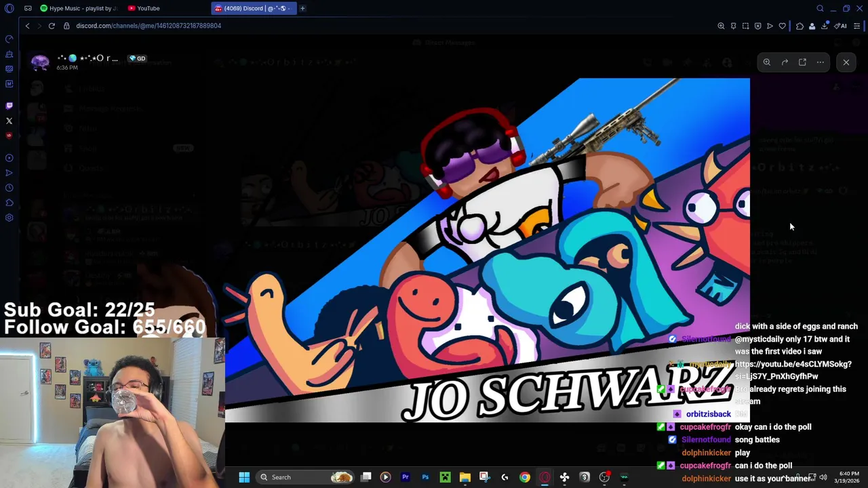Click the pinboard pin icon

tap(733, 26)
